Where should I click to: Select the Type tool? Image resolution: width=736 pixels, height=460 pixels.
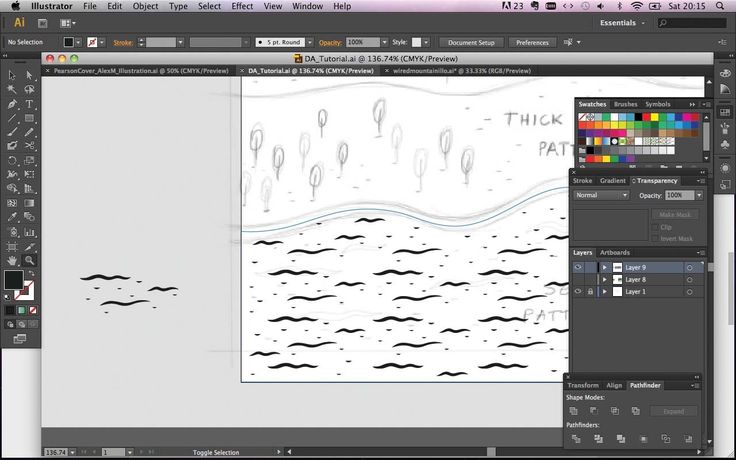[29, 104]
